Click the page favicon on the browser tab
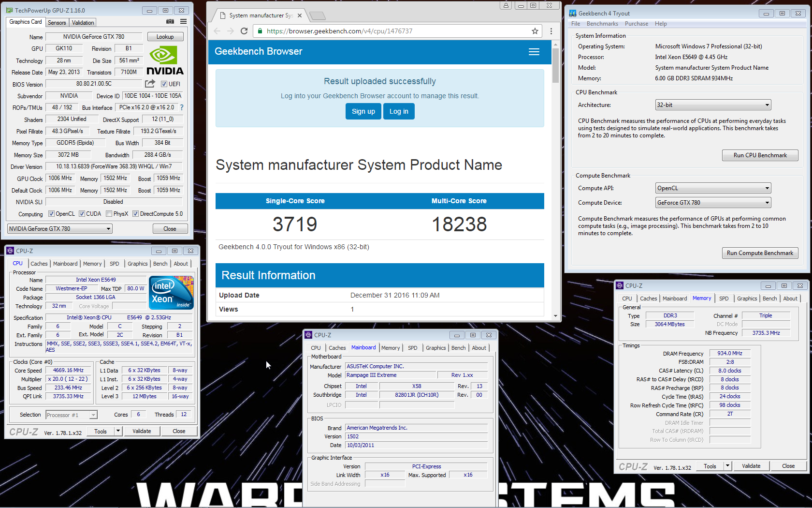812x508 pixels. pyautogui.click(x=223, y=15)
